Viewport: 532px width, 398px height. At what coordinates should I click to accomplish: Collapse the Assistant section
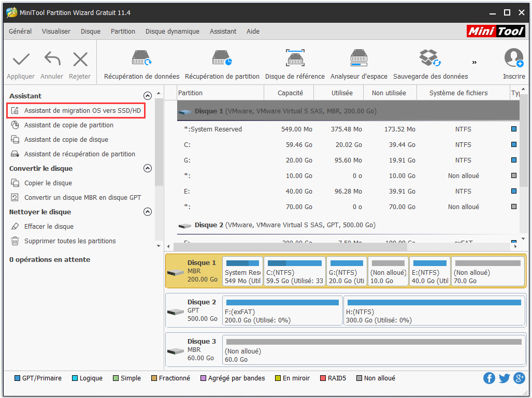pos(148,96)
